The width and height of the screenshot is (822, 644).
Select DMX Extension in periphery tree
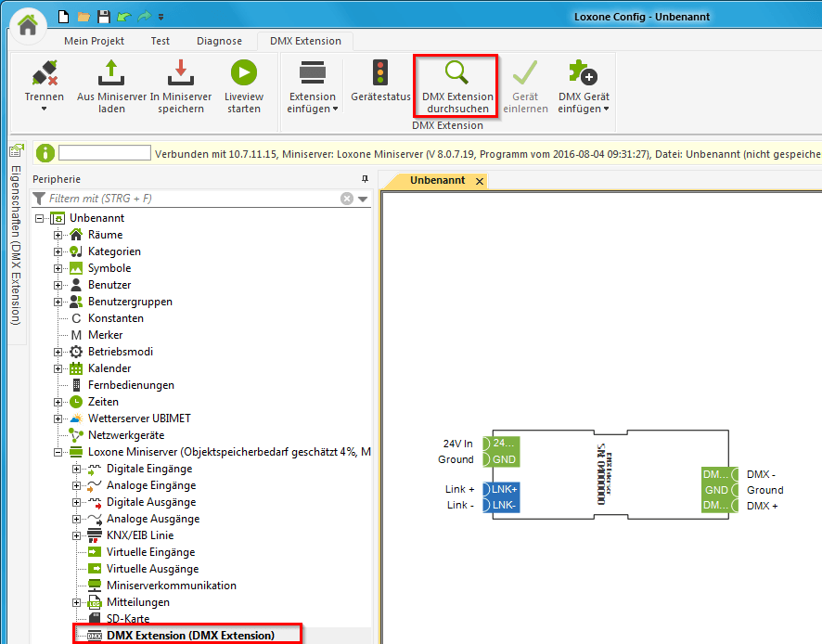pos(189,636)
